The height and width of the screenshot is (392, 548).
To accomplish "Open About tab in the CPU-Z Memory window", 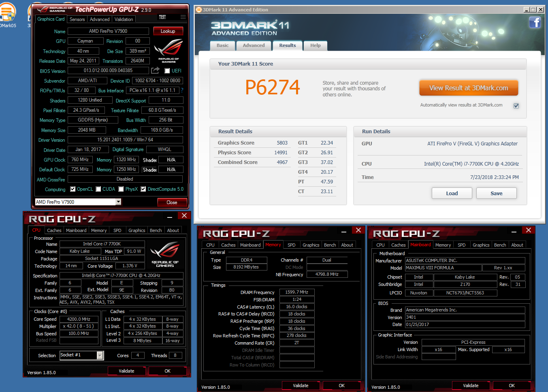I will [x=347, y=245].
